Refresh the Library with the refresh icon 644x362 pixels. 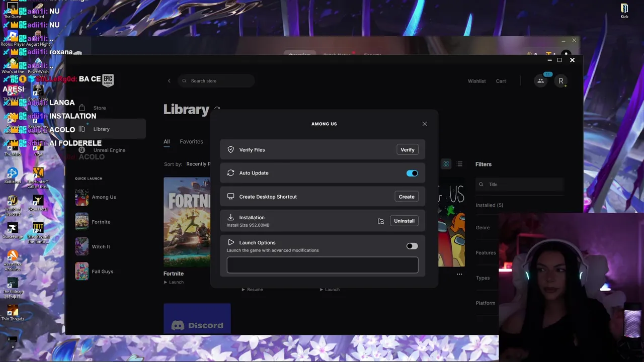coord(217,109)
